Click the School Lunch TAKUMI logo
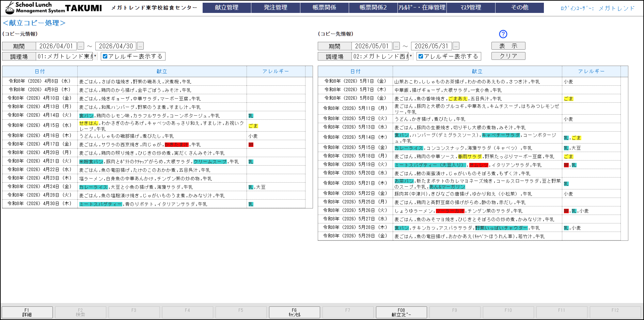This screenshot has height=320, width=644. point(53,7)
